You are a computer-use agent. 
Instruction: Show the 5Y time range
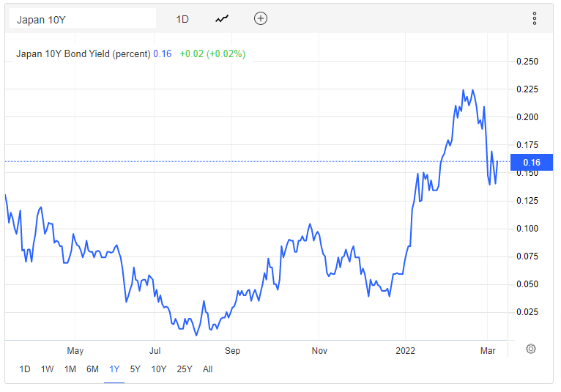coord(135,369)
